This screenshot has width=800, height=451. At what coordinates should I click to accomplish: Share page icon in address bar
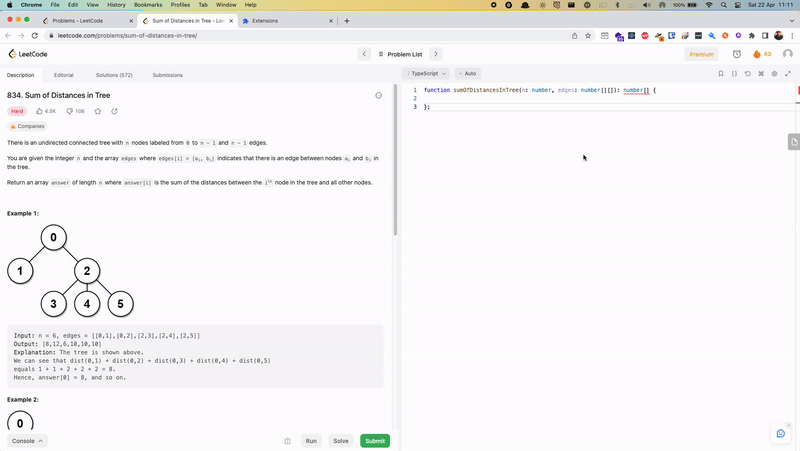click(x=574, y=35)
